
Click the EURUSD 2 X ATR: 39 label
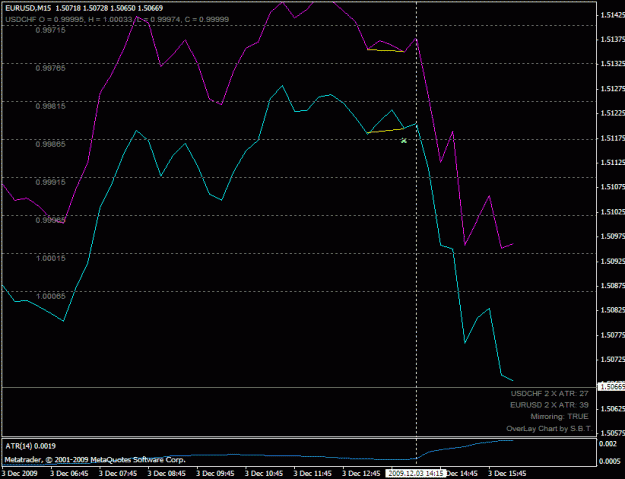click(x=549, y=405)
